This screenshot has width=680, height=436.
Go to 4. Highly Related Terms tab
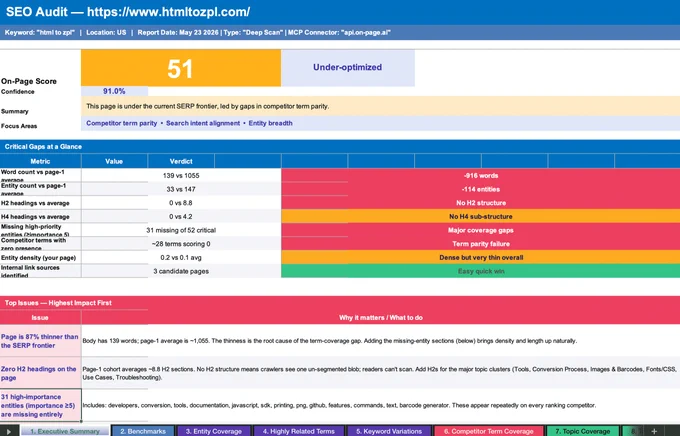coord(298,431)
